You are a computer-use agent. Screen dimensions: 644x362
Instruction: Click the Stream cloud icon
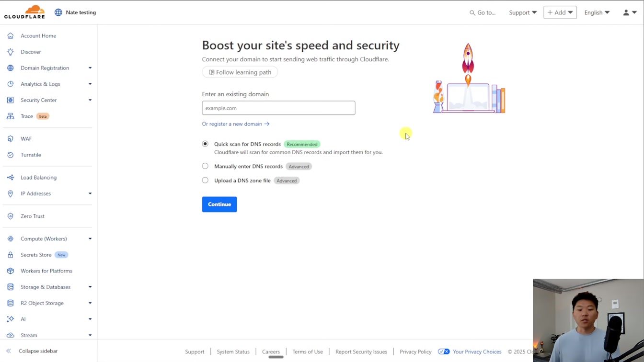click(10, 335)
